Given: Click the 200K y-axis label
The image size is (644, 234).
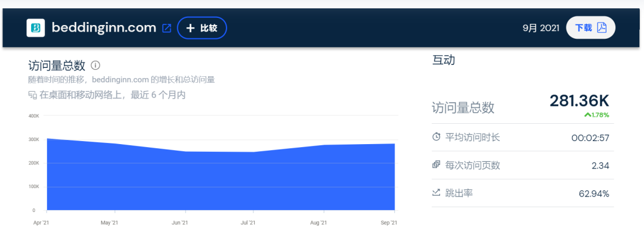Looking at the screenshot, I should pyautogui.click(x=33, y=163).
